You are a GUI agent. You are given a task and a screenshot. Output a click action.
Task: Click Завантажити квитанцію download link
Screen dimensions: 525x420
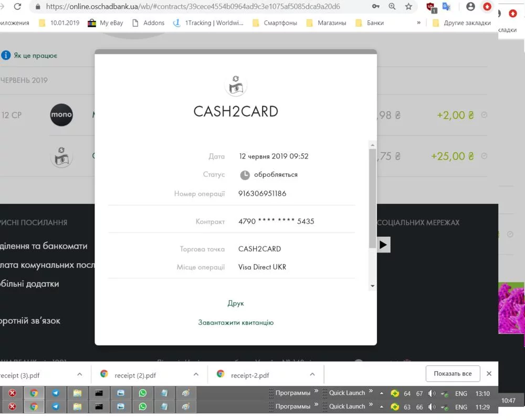click(236, 322)
